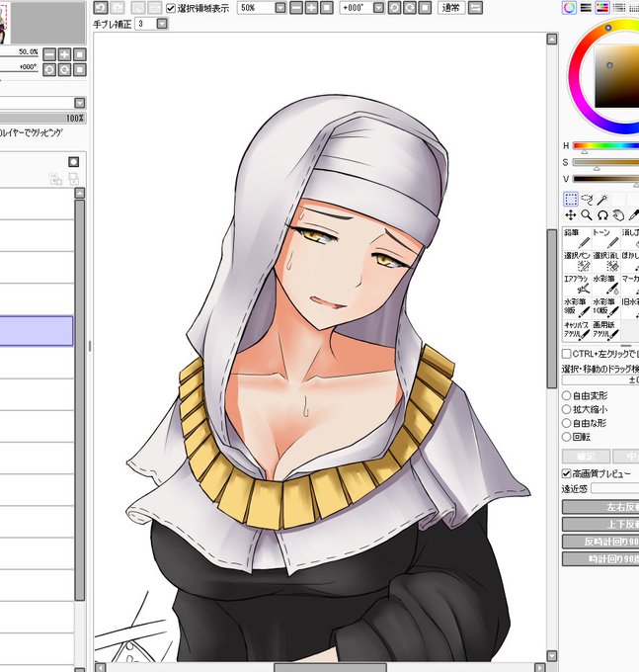The height and width of the screenshot is (672, 639).
Task: Choose the エアブラシ airbrush tool
Action: (577, 285)
